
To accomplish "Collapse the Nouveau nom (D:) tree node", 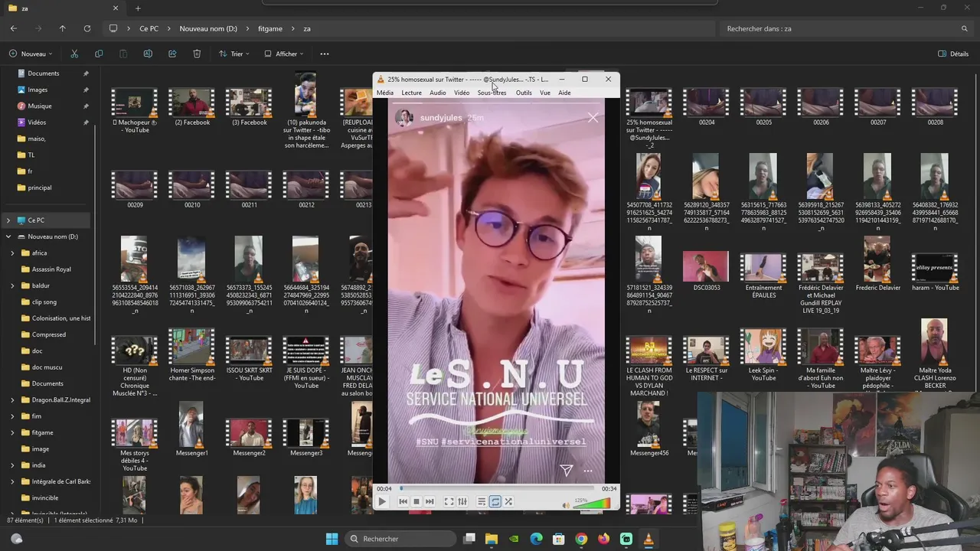I will (8, 236).
